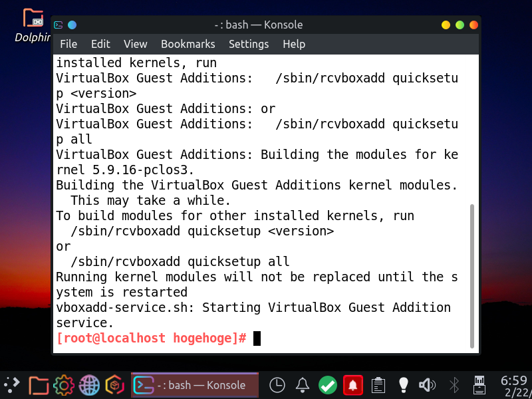
Task: Click the "- : bash — Konsole" window title
Action: (x=259, y=25)
